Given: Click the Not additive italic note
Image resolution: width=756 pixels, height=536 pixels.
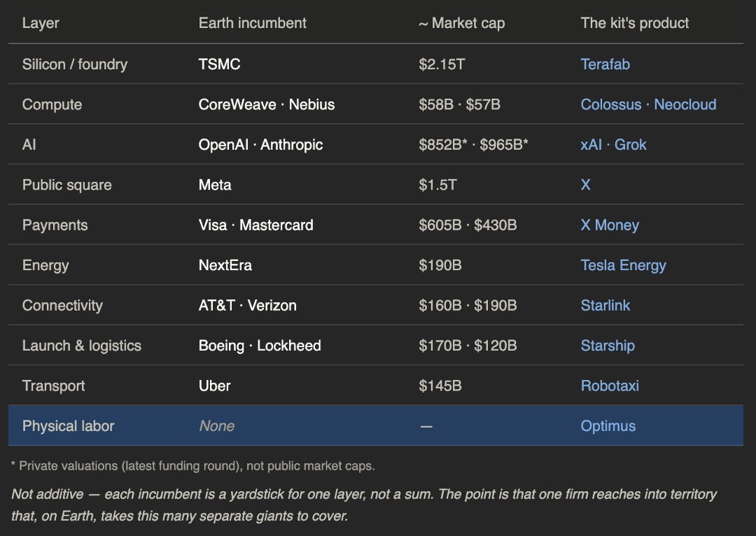Looking at the screenshot, I should 364,505.
